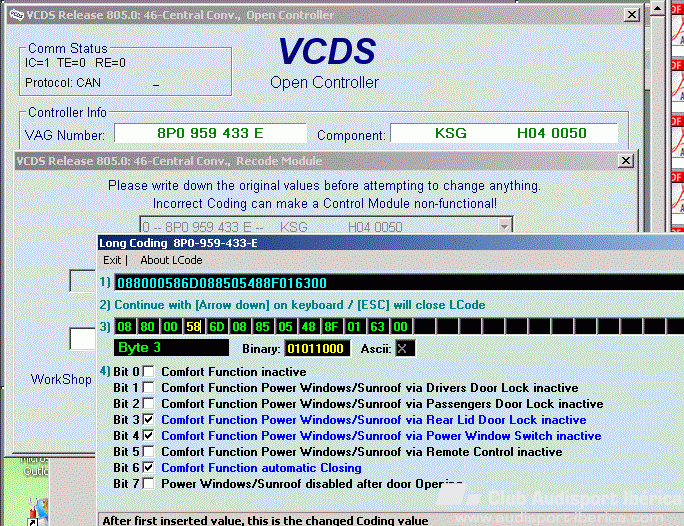Screen dimensions: 684x526
Task: Click scroll up arrow on right scrollbar
Action: [x=657, y=9]
